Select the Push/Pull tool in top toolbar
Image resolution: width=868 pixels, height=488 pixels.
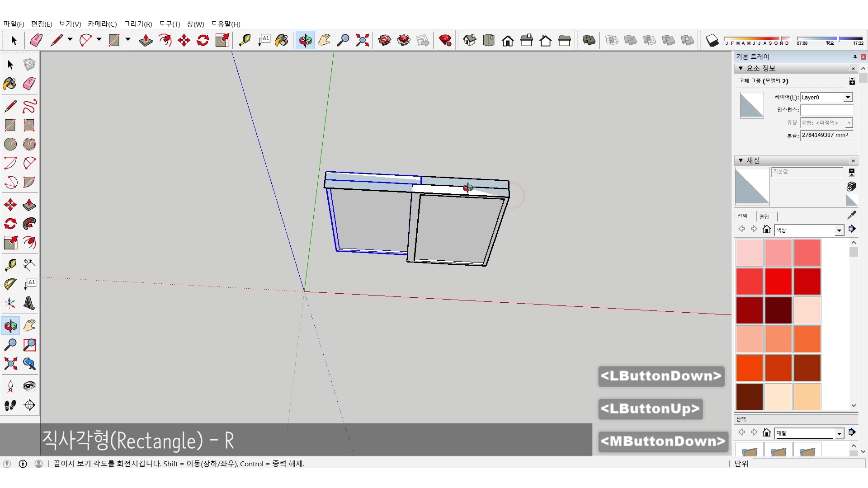coord(146,41)
